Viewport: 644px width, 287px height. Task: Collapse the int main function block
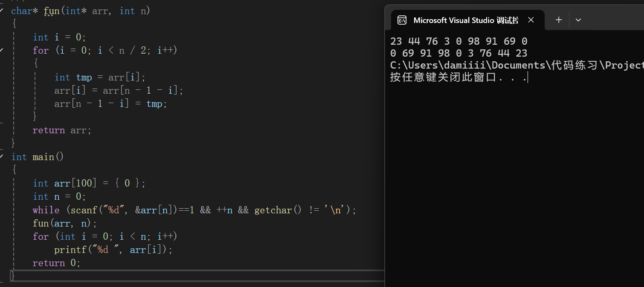pos(2,157)
